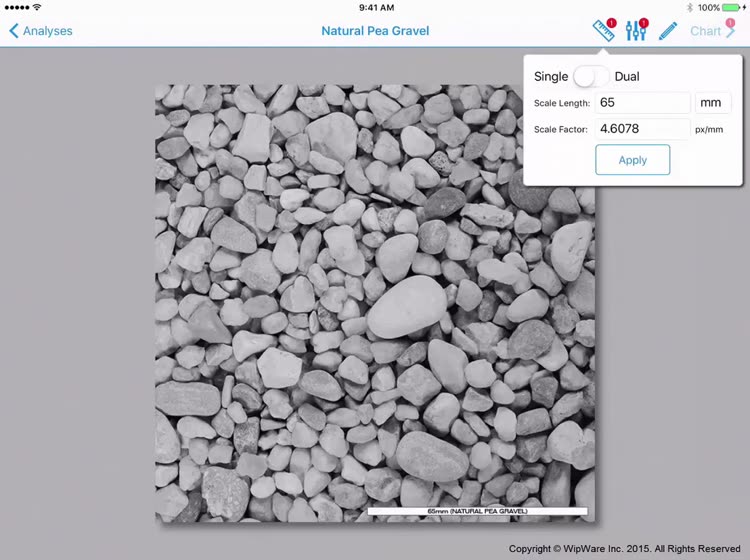Toggle the Single/Dual scale switch

(x=591, y=77)
